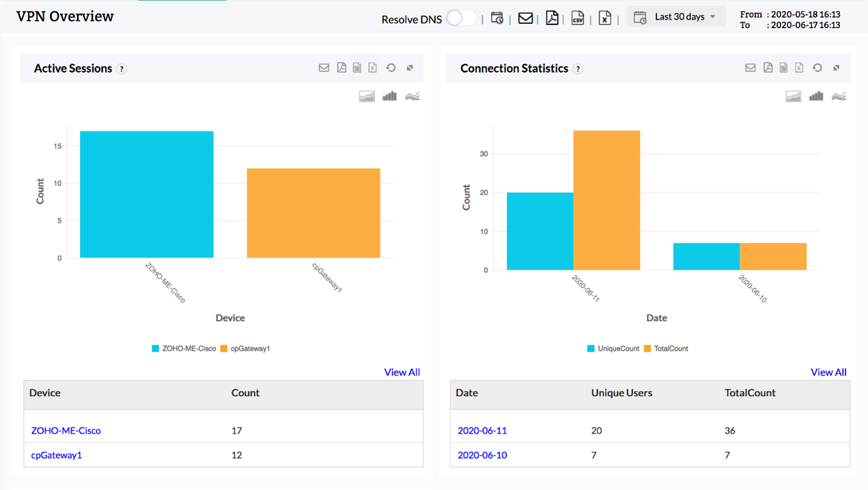
Task: Export the VPN Overview as CSV
Action: 577,18
